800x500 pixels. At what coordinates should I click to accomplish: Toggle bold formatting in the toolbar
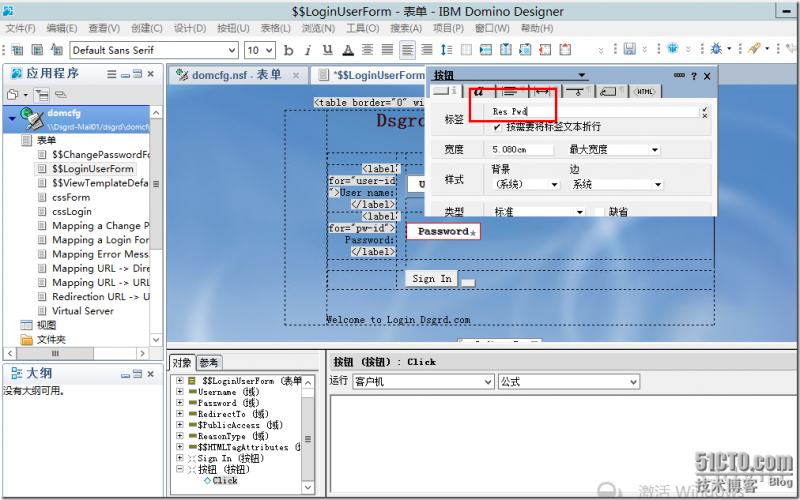[x=288, y=50]
